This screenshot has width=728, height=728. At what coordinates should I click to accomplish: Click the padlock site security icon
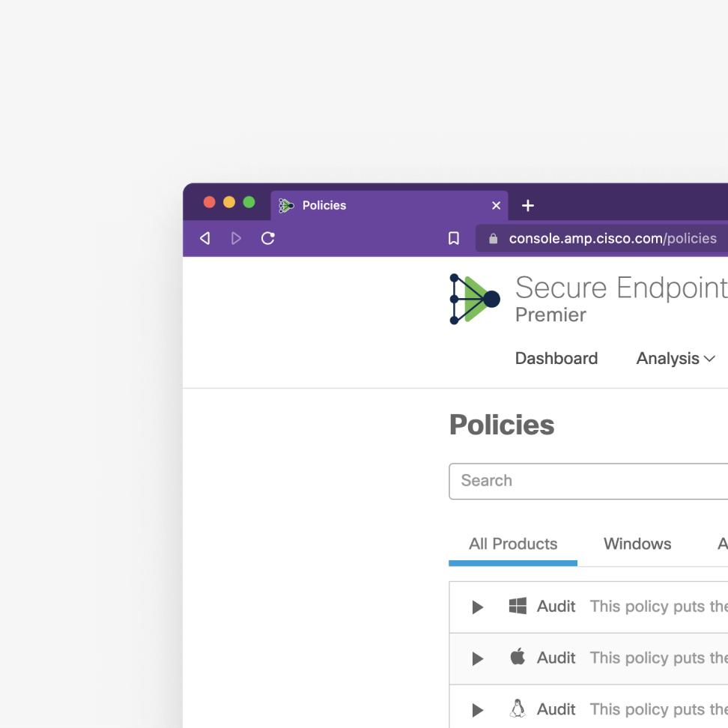(493, 238)
